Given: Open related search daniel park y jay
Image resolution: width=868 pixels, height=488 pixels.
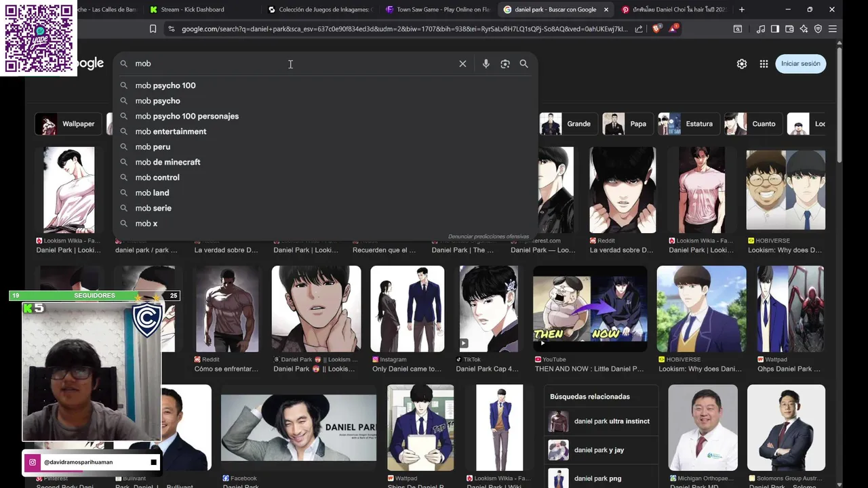Looking at the screenshot, I should click(600, 450).
